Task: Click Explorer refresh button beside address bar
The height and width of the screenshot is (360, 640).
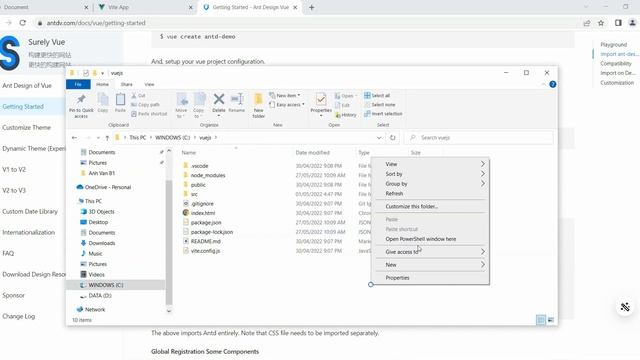Action: (393, 138)
